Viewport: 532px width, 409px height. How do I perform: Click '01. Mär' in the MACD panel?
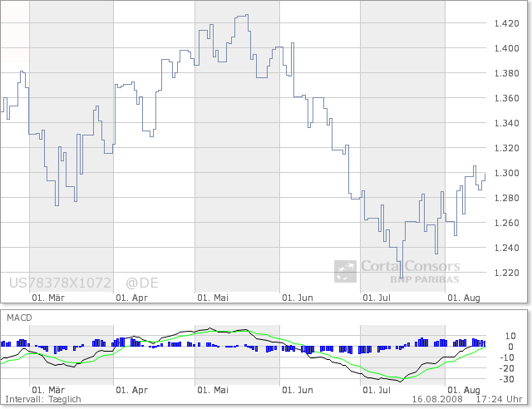tap(48, 390)
